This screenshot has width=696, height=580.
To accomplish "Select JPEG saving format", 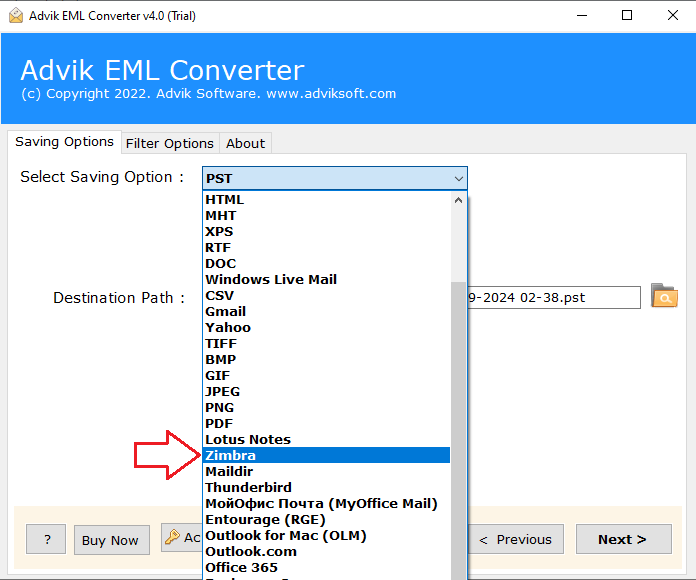I will (x=327, y=391).
